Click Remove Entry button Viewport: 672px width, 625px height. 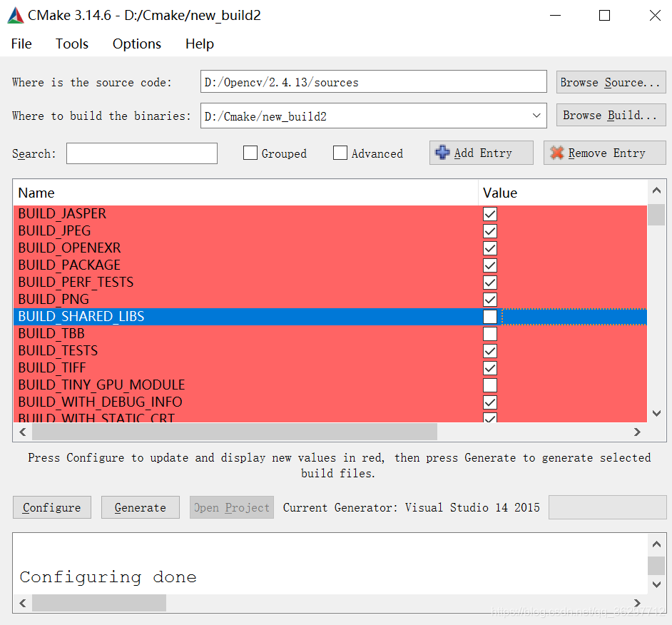(605, 153)
